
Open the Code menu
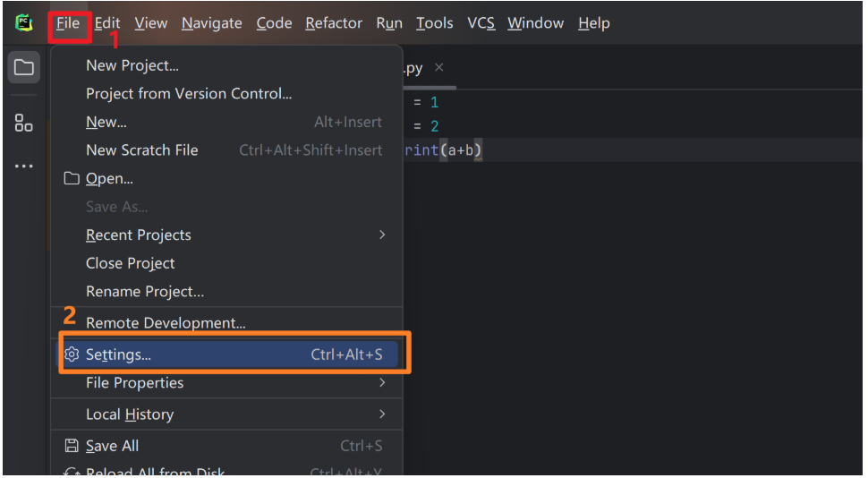274,23
